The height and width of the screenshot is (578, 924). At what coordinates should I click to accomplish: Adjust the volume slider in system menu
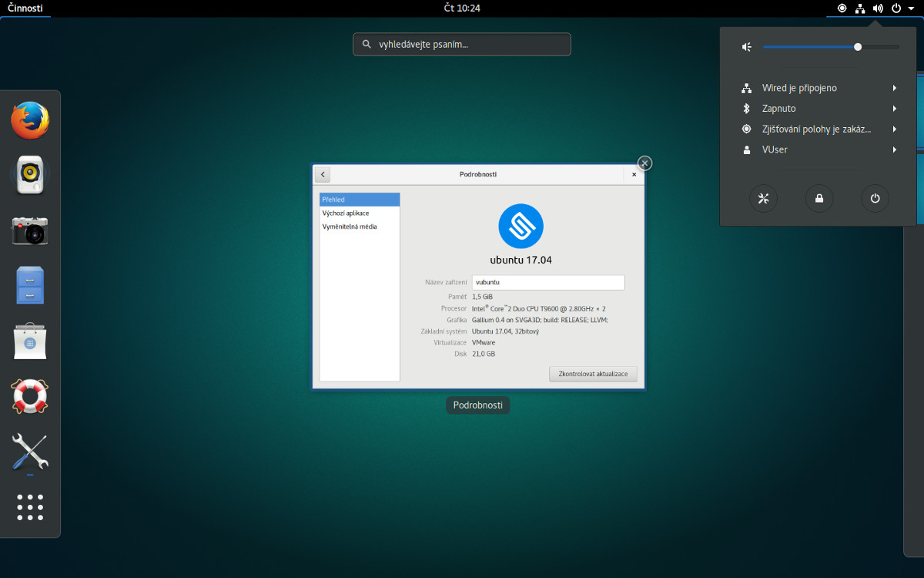831,47
